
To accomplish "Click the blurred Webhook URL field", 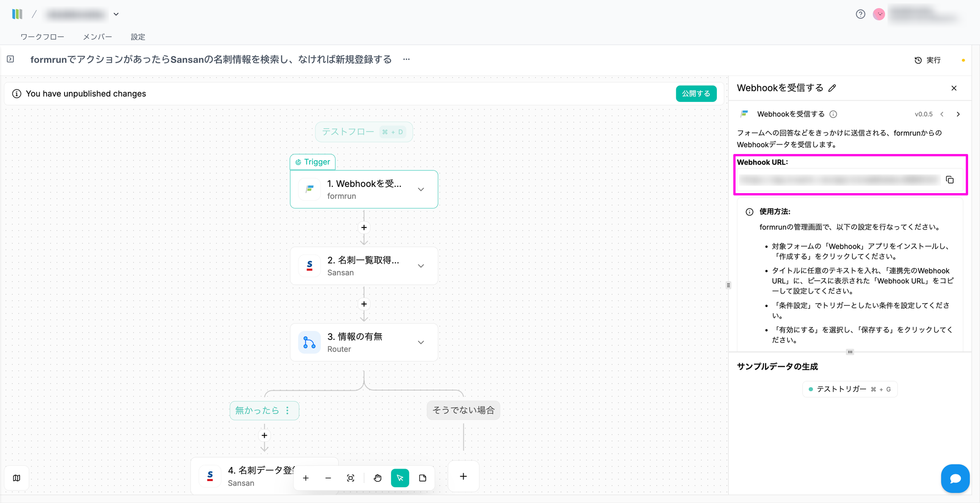I will coord(839,180).
